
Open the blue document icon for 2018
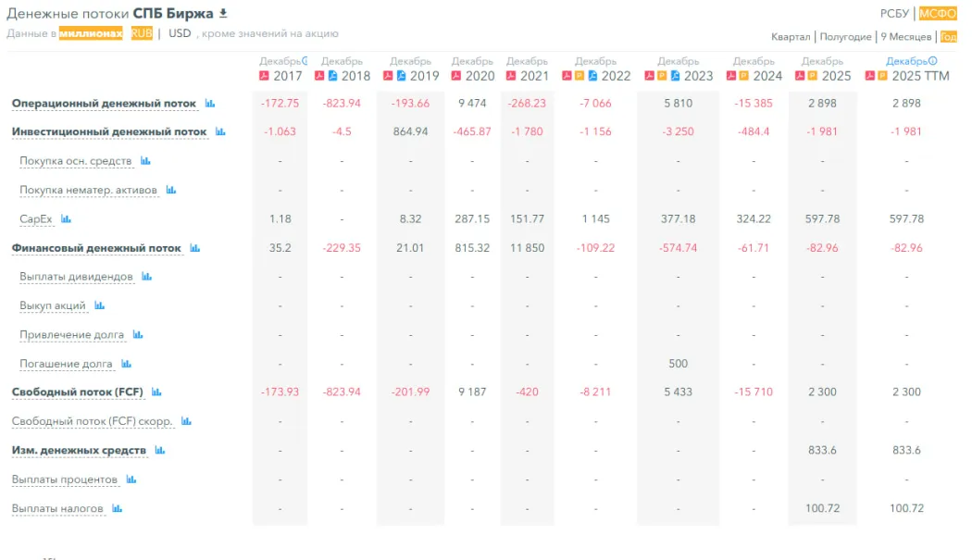click(333, 76)
